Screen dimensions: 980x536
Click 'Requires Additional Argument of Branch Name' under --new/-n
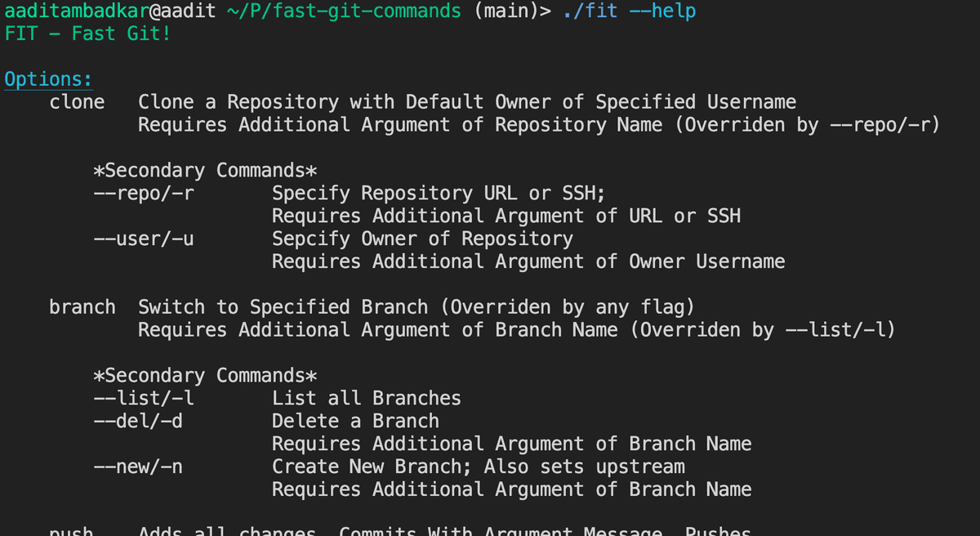click(x=512, y=490)
